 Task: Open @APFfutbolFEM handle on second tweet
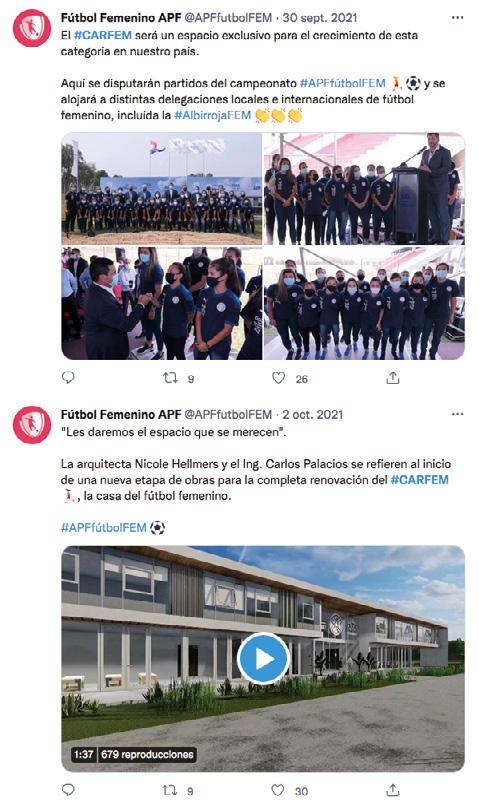[228, 414]
